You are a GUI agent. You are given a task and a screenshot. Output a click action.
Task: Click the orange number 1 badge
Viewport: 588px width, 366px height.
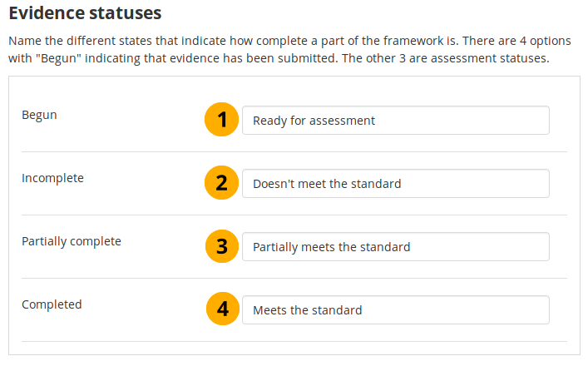click(x=221, y=120)
